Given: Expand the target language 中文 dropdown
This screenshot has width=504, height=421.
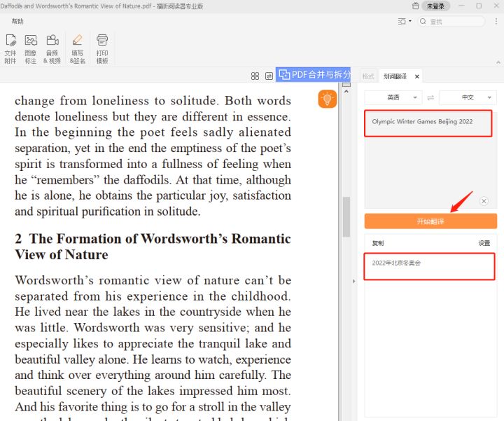Looking at the screenshot, I should point(468,97).
